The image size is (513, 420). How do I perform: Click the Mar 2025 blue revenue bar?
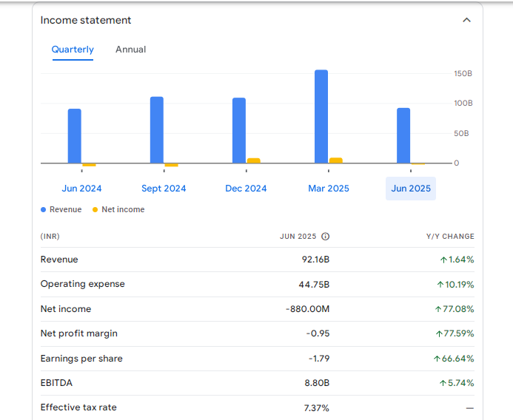(x=321, y=116)
